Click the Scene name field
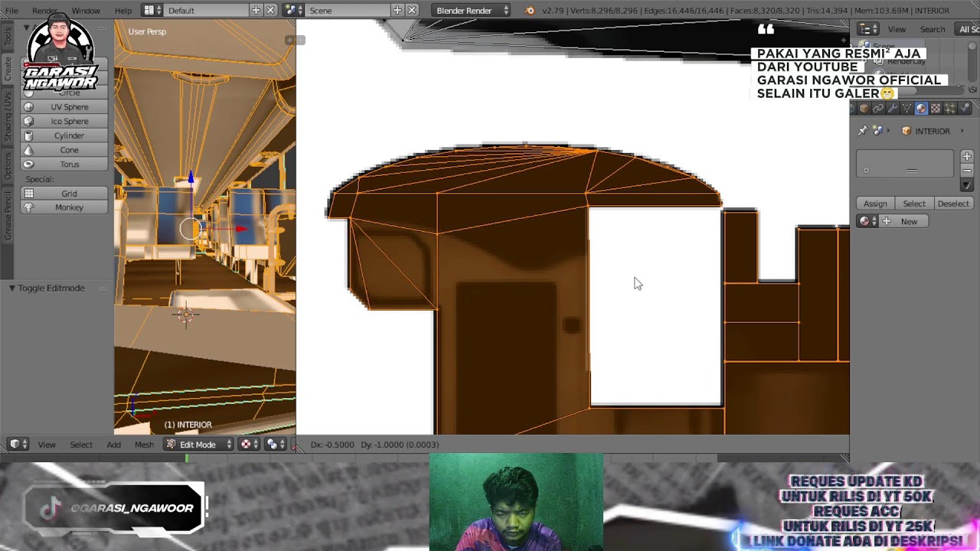The width and height of the screenshot is (980, 551). (x=347, y=10)
